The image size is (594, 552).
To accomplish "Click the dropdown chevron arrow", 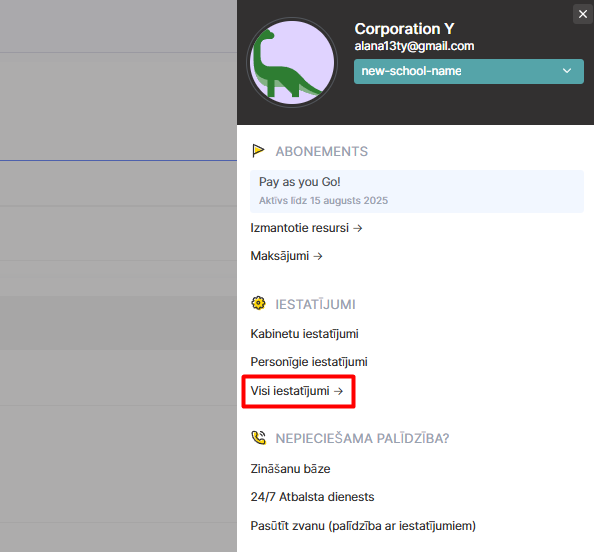I will click(567, 71).
